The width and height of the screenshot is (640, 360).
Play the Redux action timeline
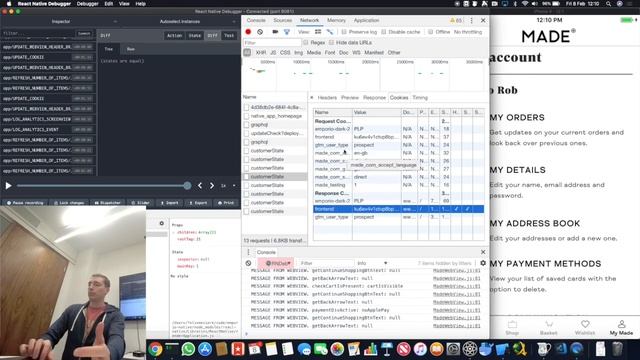tap(8, 186)
